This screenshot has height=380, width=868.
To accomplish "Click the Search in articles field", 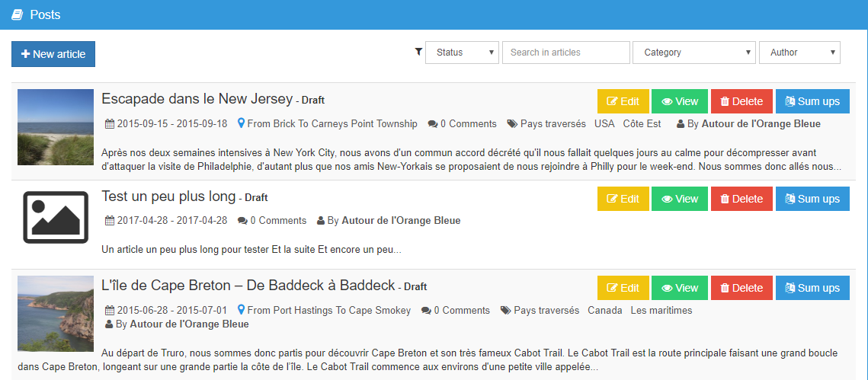I will 565,53.
